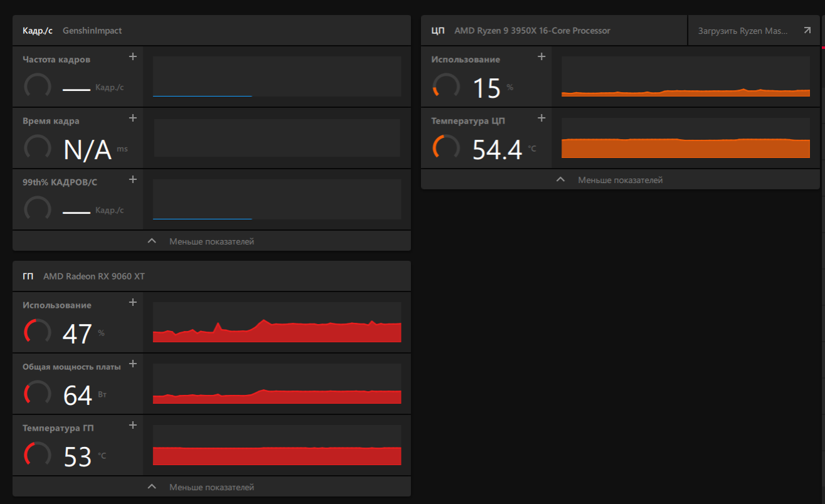Image resolution: width=825 pixels, height=504 pixels.
Task: Click plus icon for 99th% КАДРОВ/С
Action: (x=132, y=179)
